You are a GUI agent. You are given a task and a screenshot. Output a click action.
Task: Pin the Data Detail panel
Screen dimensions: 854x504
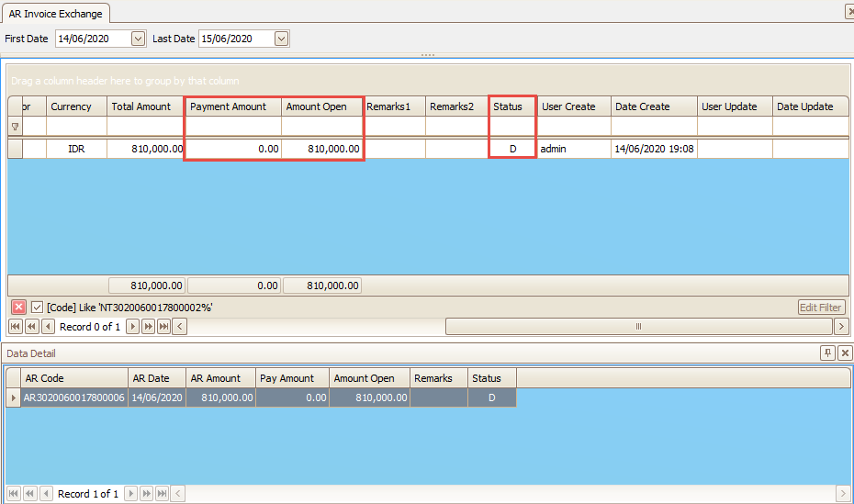point(827,353)
